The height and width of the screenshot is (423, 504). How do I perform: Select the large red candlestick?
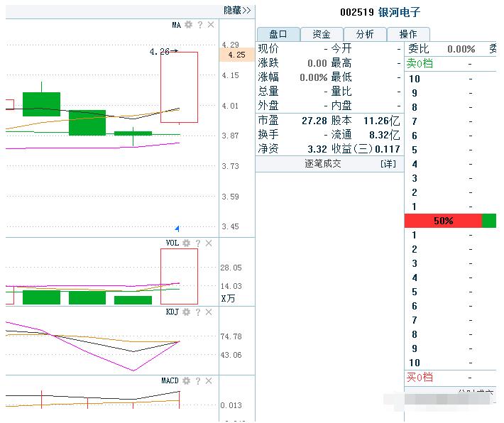pos(179,87)
